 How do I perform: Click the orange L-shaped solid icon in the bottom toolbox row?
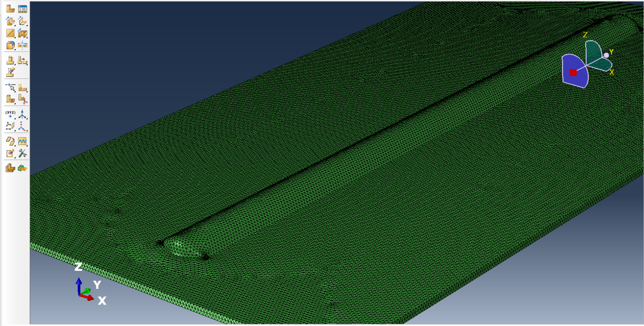[x=10, y=168]
